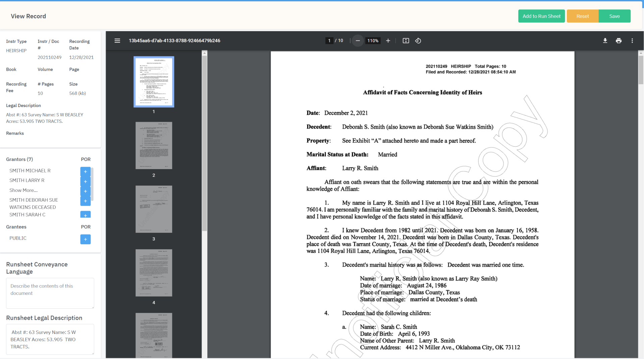Image resolution: width=644 pixels, height=359 pixels.
Task: Add PUBLIC grantee plus button
Action: 86,239
